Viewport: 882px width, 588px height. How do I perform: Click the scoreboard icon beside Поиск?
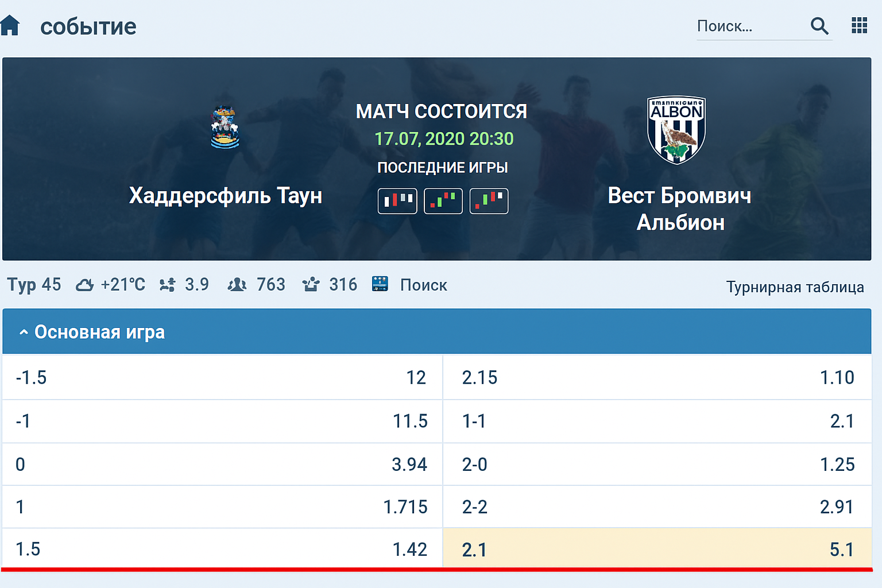click(380, 284)
